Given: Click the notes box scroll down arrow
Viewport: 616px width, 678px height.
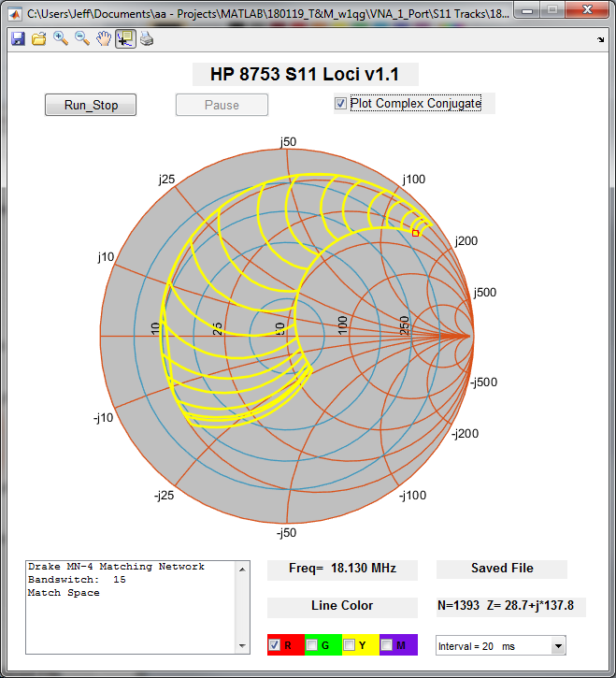Looking at the screenshot, I should (242, 646).
